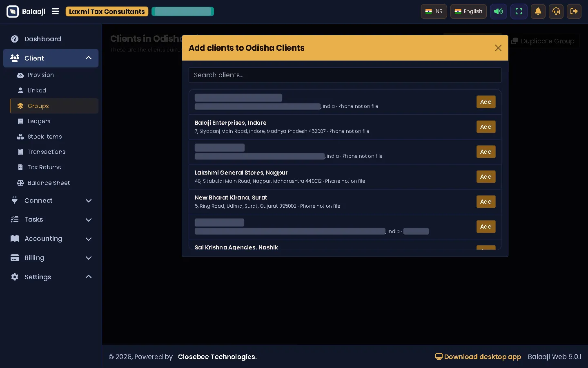Open Stock Items in sidebar
This screenshot has height=368, width=588.
(54, 137)
